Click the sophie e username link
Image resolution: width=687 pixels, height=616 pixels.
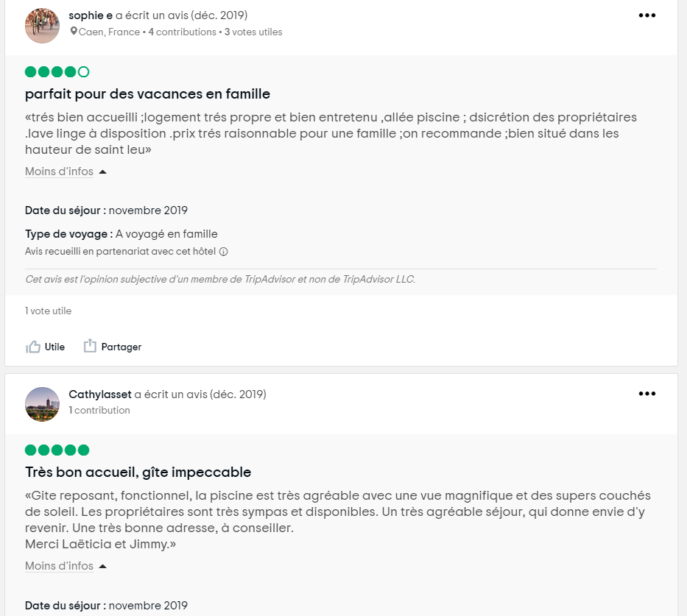point(91,15)
